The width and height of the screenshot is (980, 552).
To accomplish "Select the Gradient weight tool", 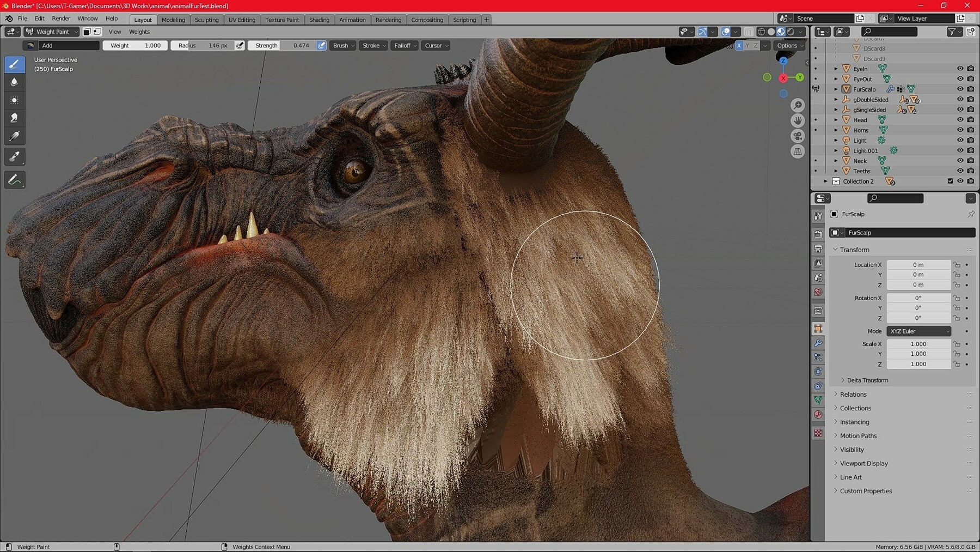I will (14, 136).
